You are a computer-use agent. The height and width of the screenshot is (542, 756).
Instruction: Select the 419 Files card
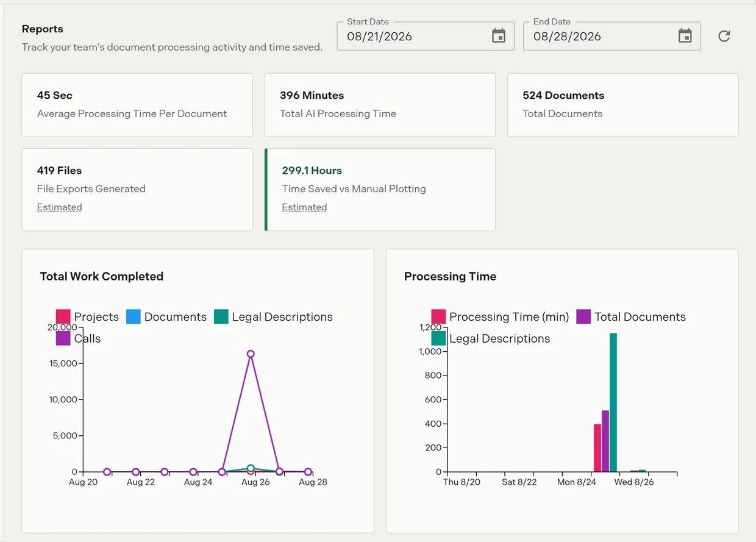pos(137,190)
